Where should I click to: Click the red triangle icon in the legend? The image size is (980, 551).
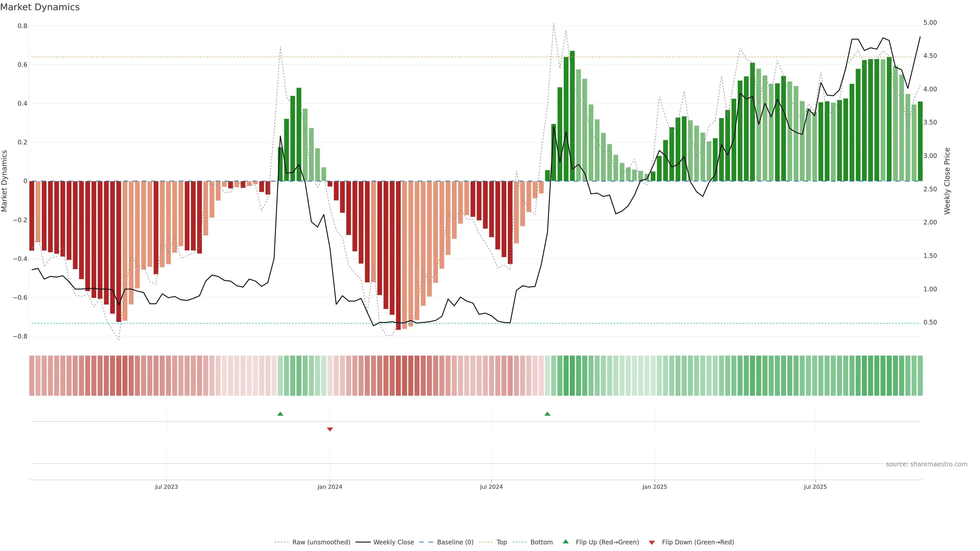pyautogui.click(x=652, y=542)
